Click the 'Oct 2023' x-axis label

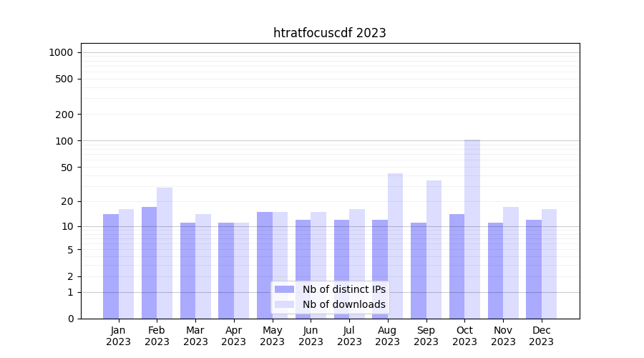pyautogui.click(x=464, y=336)
